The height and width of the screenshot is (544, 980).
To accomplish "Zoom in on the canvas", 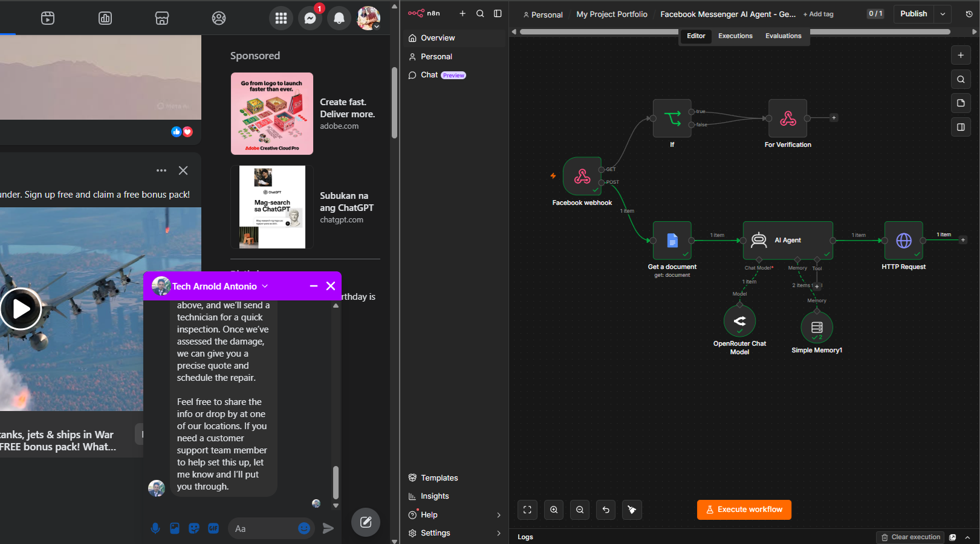I will coord(554,510).
